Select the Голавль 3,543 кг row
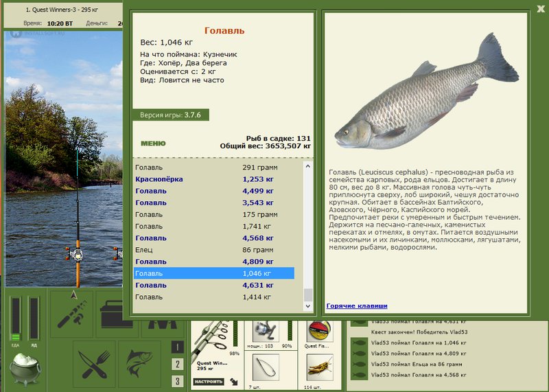 [214, 203]
